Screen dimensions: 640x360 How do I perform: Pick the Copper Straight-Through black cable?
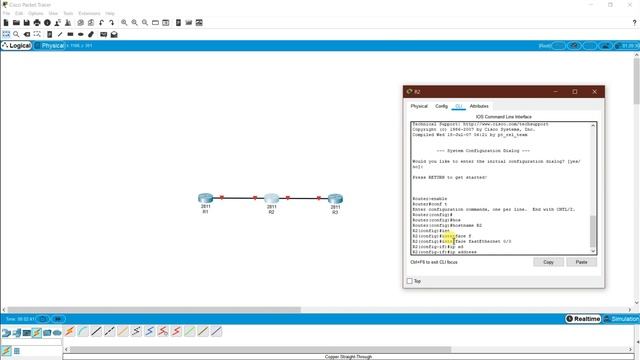coord(96,331)
